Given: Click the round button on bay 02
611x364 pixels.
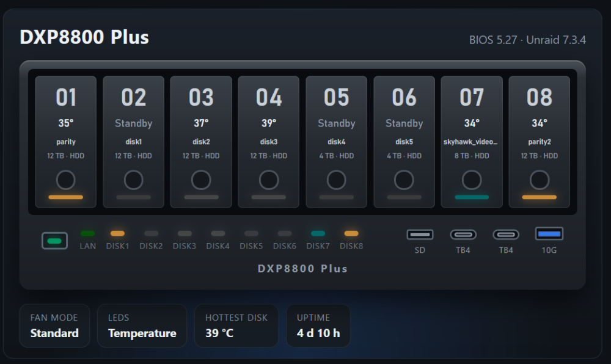Looking at the screenshot, I should 133,180.
